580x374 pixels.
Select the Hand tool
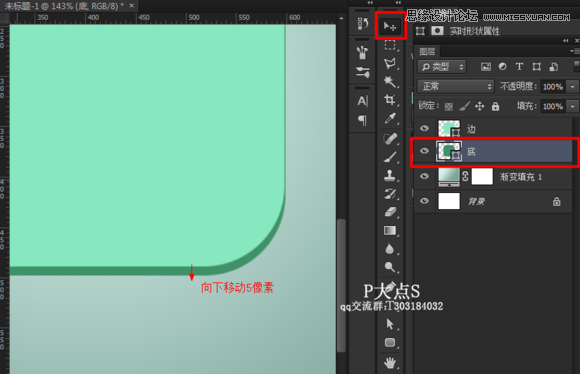390,363
